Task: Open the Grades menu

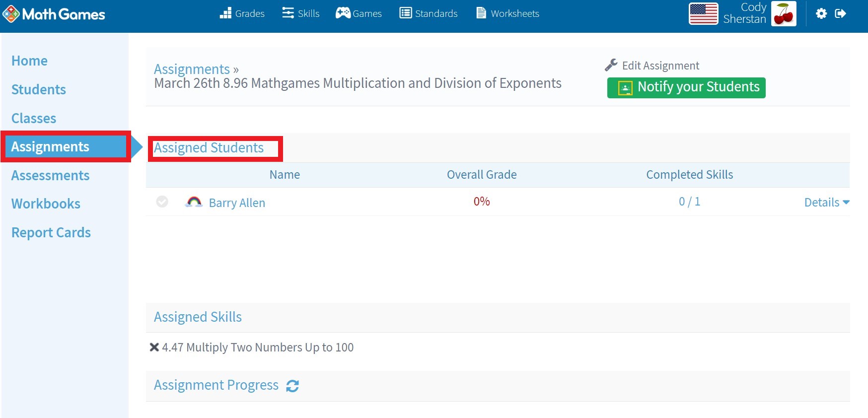Action: click(x=242, y=13)
